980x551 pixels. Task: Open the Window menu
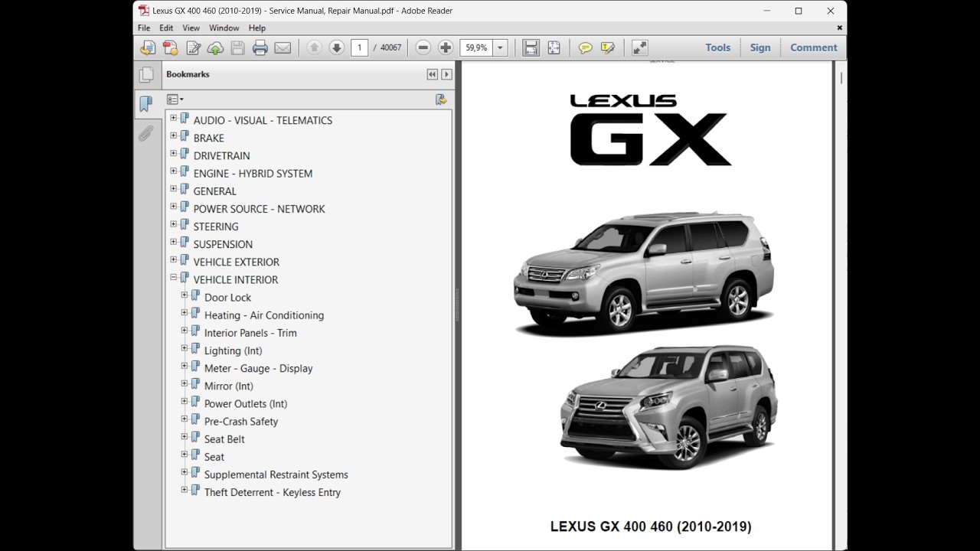coord(224,28)
